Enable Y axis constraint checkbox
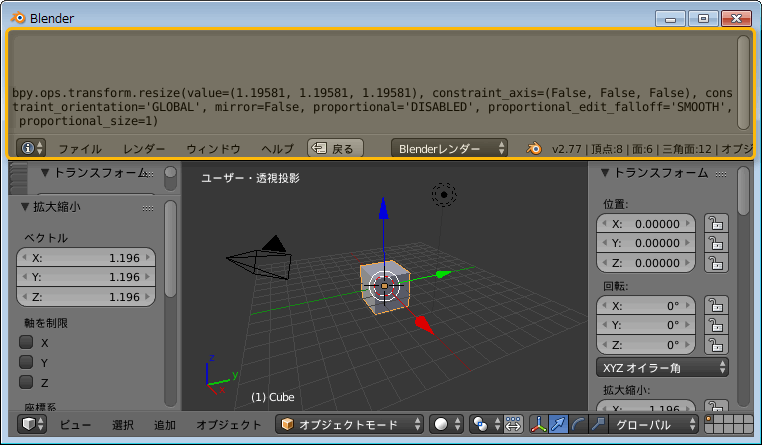This screenshot has width=762, height=445. click(x=26, y=362)
